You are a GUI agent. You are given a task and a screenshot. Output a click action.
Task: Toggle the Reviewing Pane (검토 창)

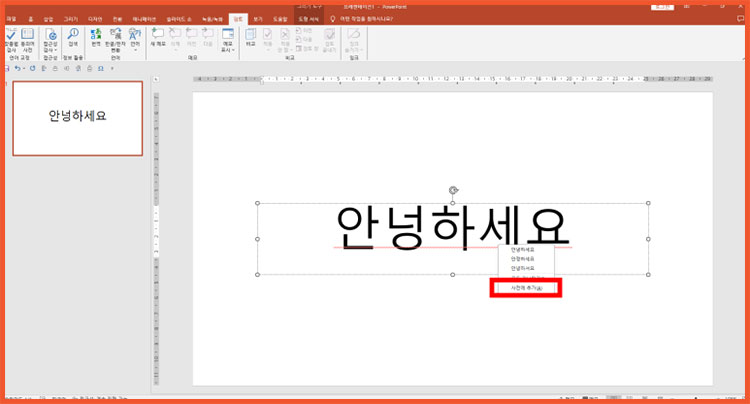(x=307, y=48)
